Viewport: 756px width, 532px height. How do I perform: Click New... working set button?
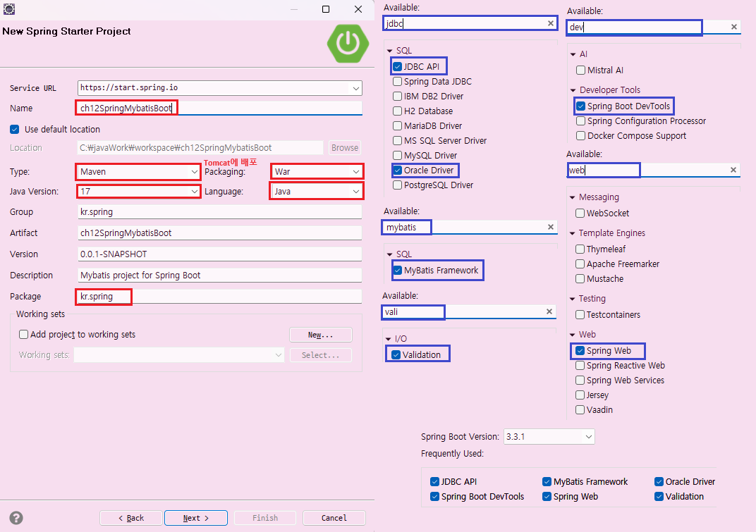tap(321, 335)
